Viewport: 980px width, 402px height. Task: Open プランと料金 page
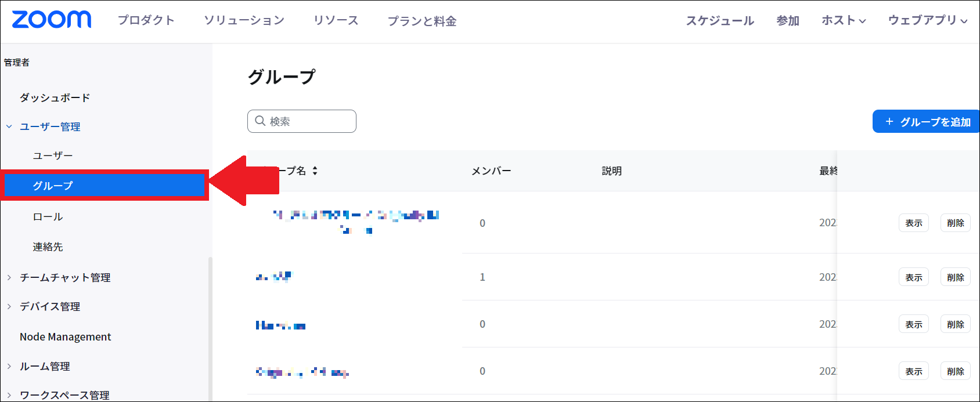click(422, 21)
